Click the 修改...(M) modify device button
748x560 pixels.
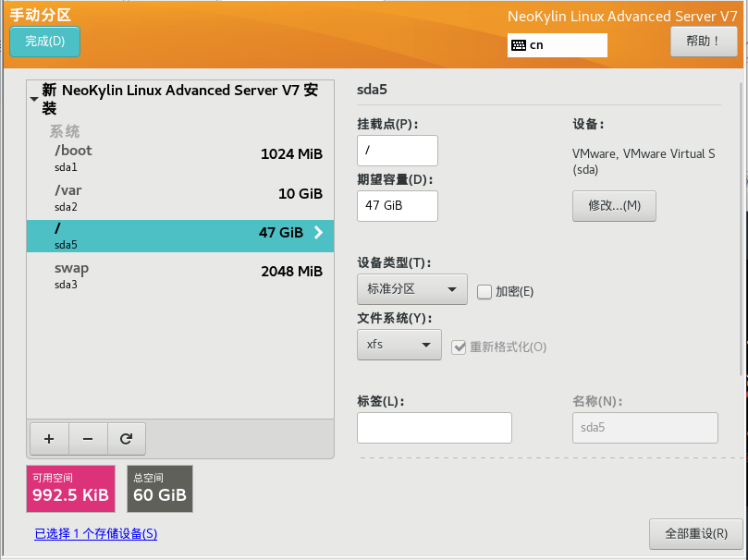pyautogui.click(x=614, y=206)
